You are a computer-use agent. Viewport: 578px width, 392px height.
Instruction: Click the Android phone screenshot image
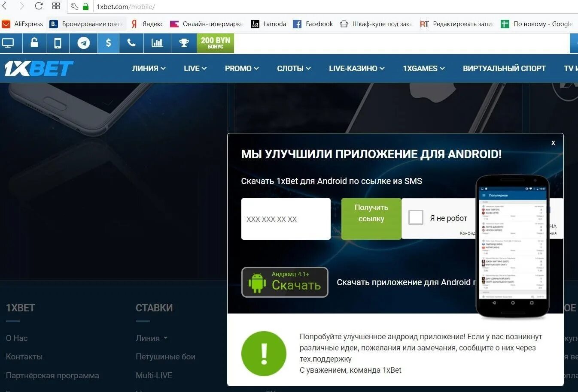pyautogui.click(x=512, y=247)
